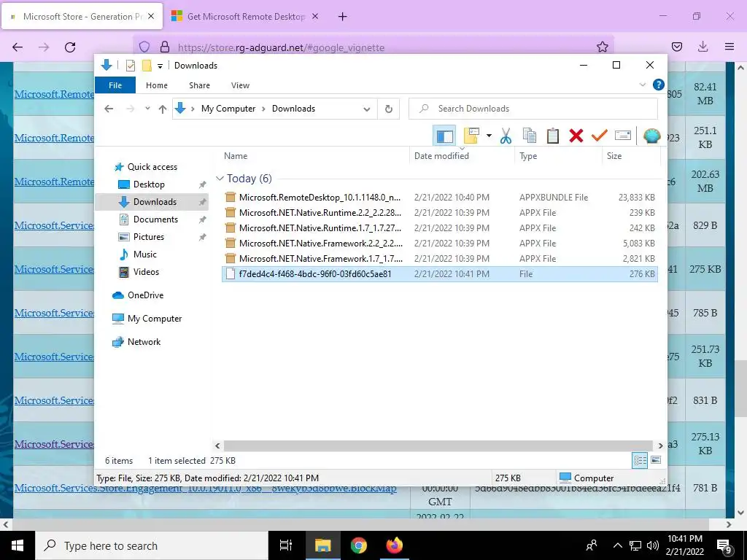This screenshot has width=747, height=560.
Task: Expand the address bar history dropdown
Action: click(x=366, y=109)
